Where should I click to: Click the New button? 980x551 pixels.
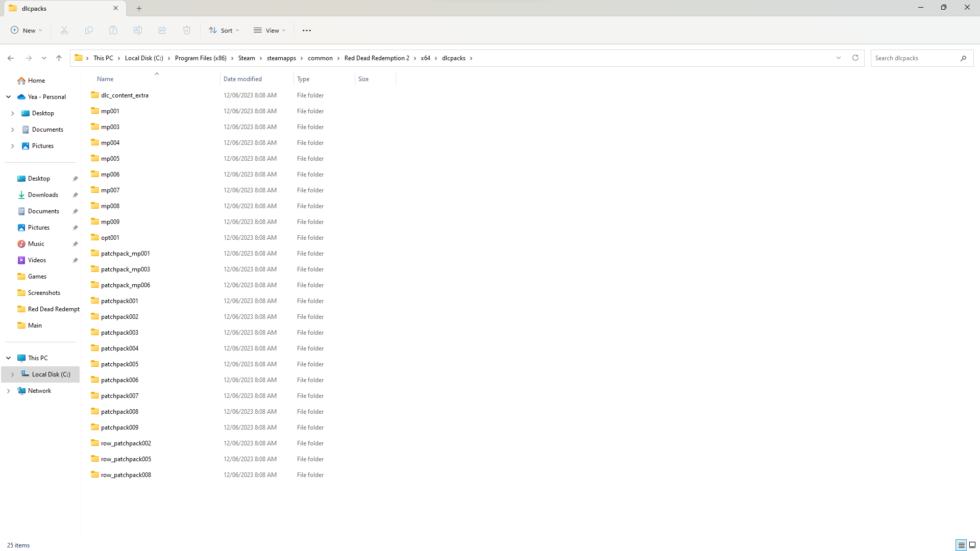click(x=27, y=31)
